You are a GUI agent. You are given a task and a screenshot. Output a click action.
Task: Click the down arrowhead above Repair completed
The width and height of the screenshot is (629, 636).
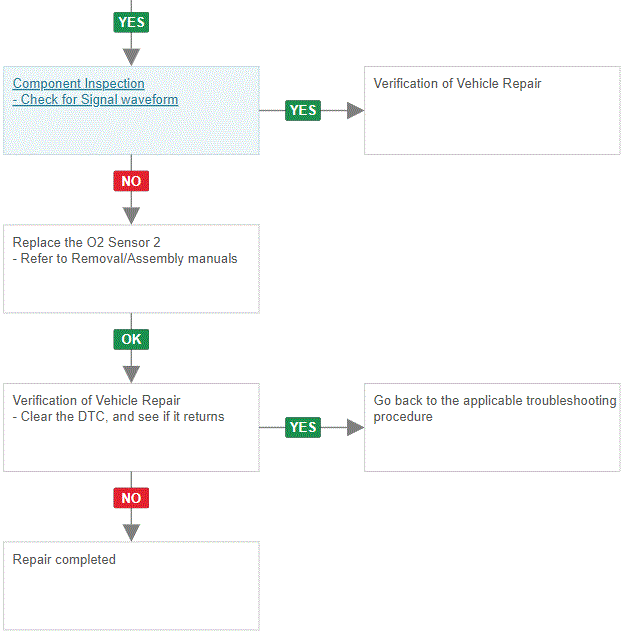(131, 532)
